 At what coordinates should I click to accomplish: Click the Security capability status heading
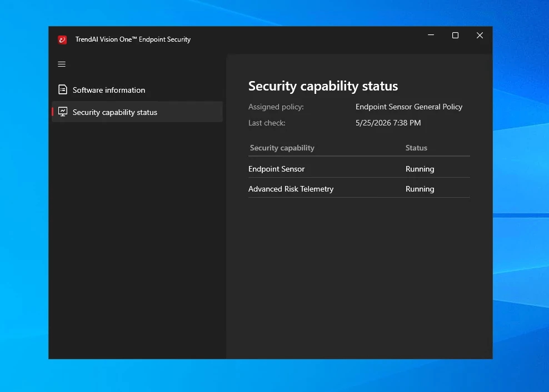pos(323,86)
